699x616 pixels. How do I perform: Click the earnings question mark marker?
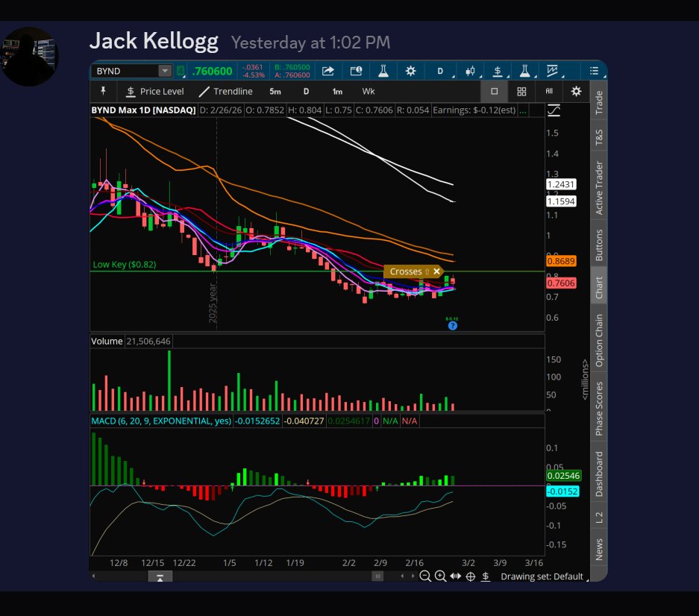(x=453, y=325)
